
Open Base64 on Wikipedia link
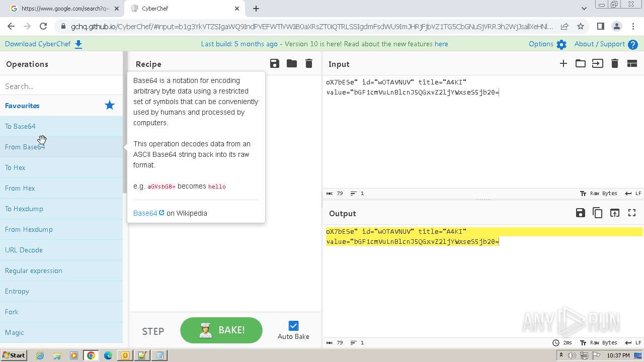[x=148, y=213]
